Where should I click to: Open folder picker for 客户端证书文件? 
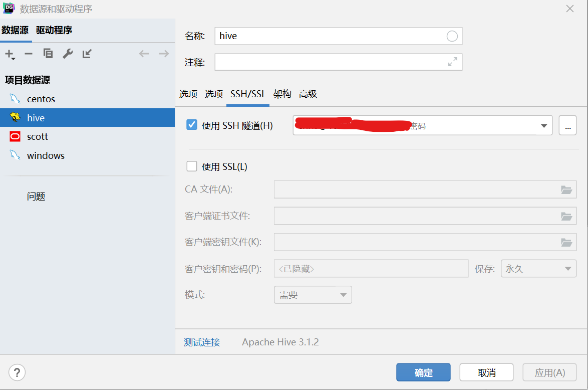pos(566,216)
